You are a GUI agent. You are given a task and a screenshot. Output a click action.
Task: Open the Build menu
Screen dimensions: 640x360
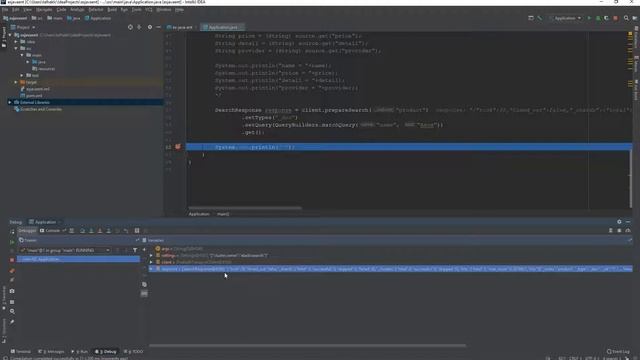[112, 9]
